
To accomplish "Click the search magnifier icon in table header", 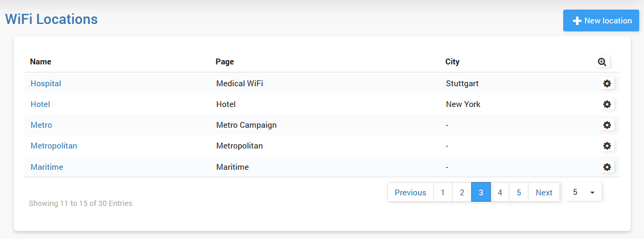I will coord(602,62).
